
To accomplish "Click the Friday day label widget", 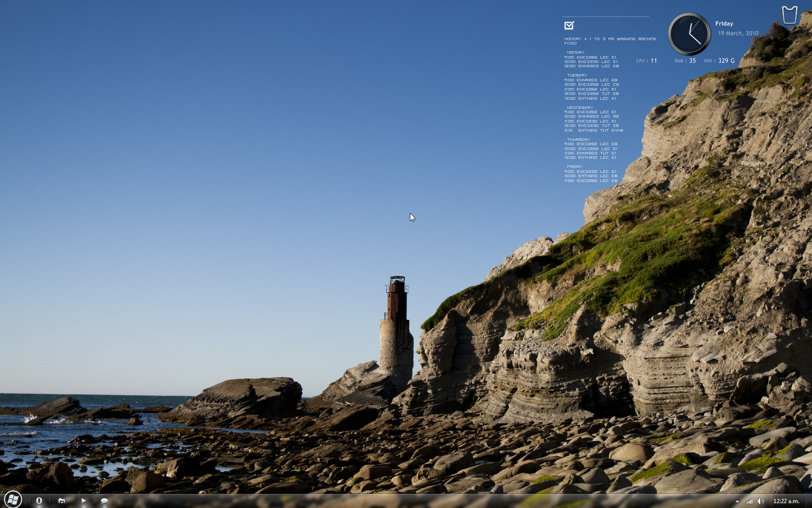I will coord(724,24).
